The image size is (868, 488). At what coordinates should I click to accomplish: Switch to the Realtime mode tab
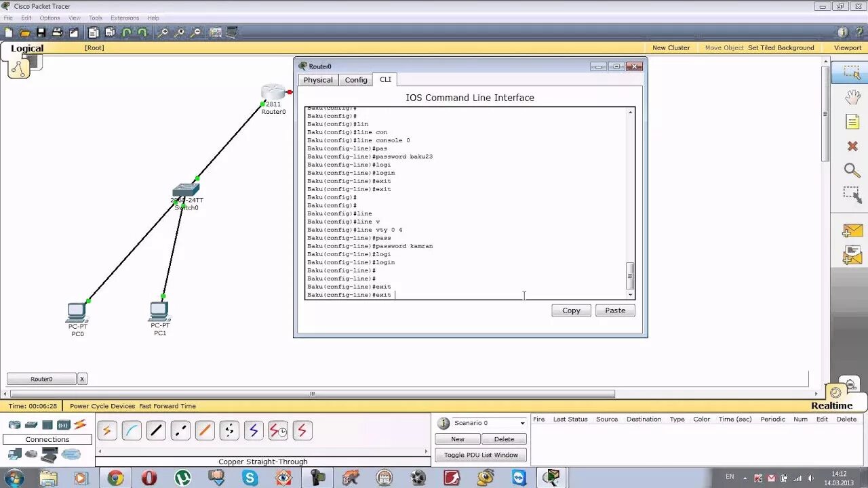coord(831,405)
